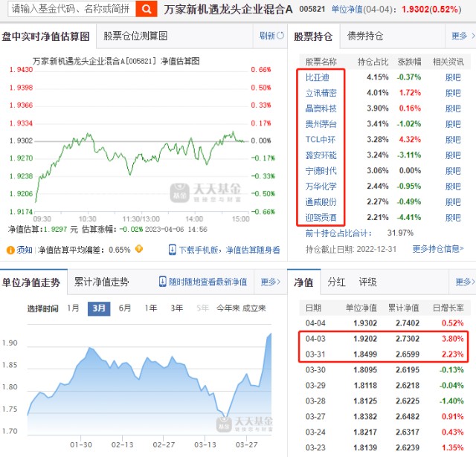The image size is (476, 457).
Task: Click the 1.9202 unit value for 04-03
Action: (365, 339)
